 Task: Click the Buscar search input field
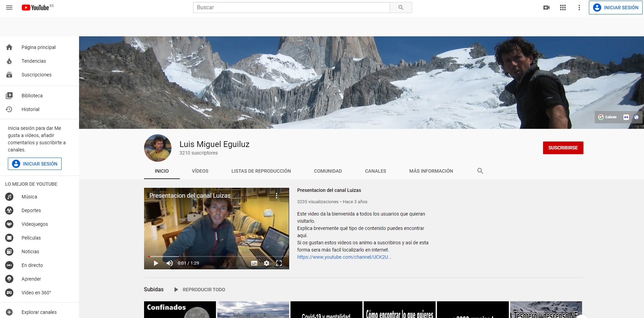[x=291, y=8]
